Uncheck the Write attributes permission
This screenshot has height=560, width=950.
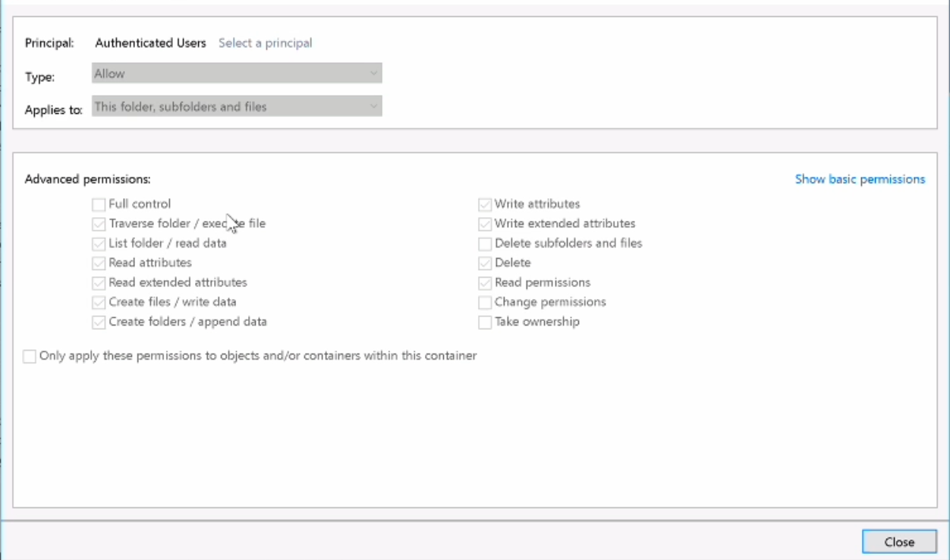(485, 205)
